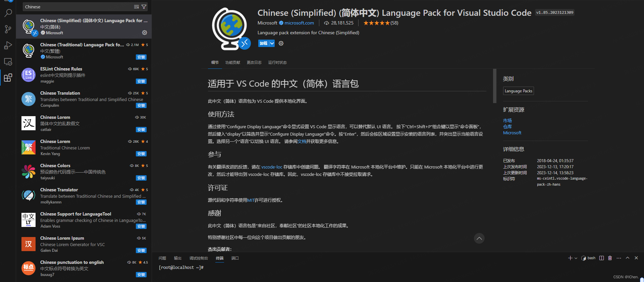The image size is (644, 282).
Task: Install the Chinese Translation extension
Action: (x=141, y=105)
